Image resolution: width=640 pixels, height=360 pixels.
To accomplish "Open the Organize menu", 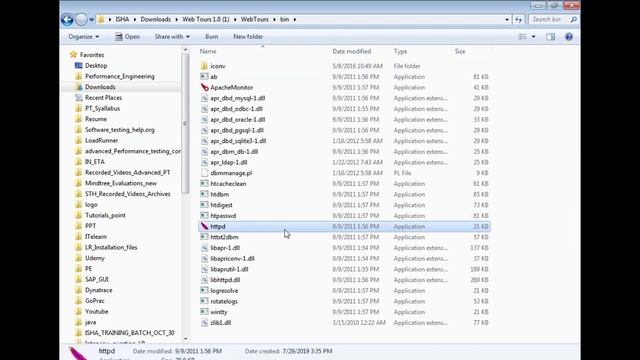I will click(x=84, y=37).
